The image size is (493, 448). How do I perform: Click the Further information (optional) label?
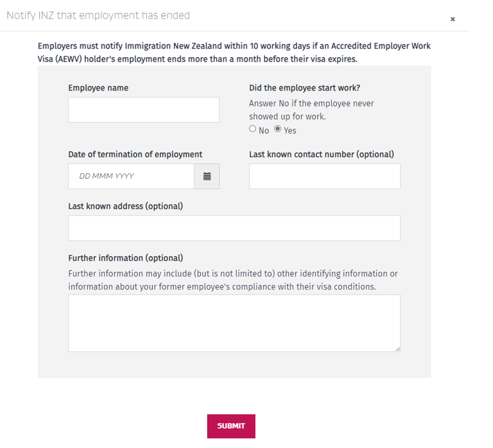click(125, 258)
